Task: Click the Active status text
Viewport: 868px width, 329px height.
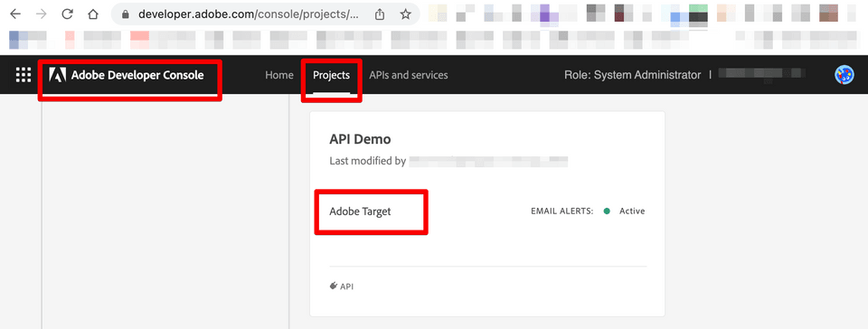Action: pos(632,211)
